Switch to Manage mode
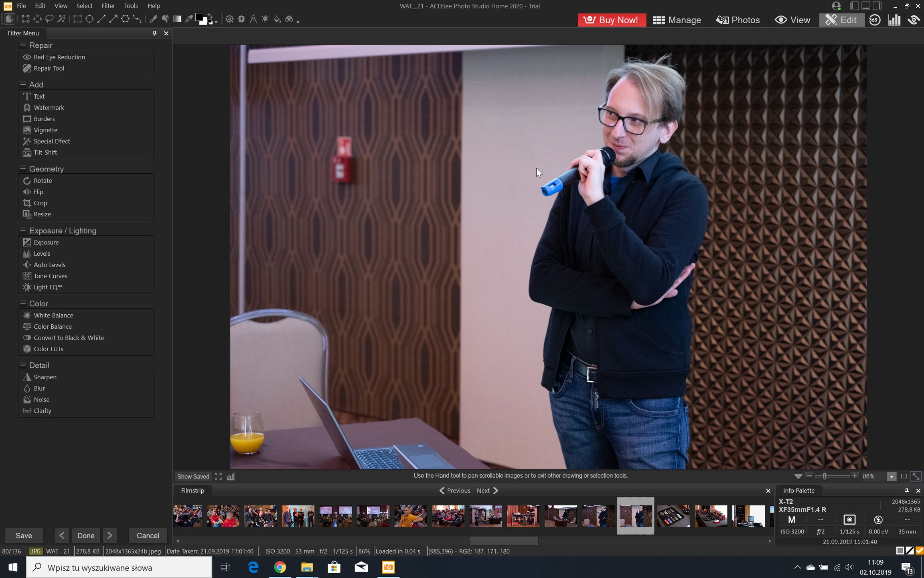 [677, 20]
